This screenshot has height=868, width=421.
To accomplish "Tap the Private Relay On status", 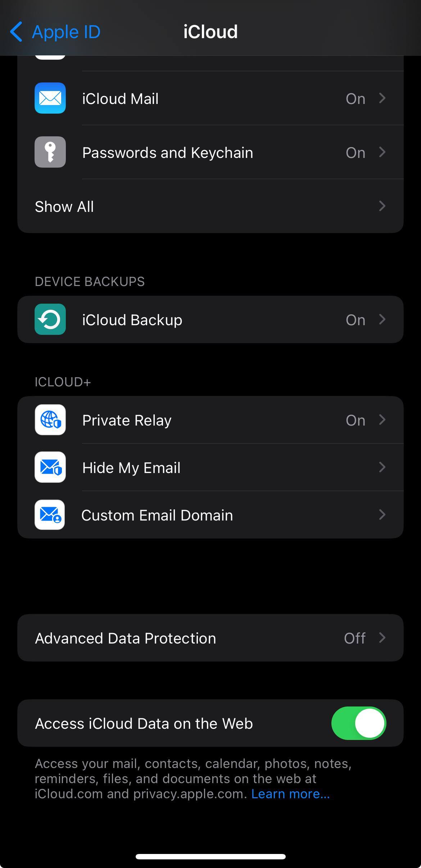I will (355, 420).
